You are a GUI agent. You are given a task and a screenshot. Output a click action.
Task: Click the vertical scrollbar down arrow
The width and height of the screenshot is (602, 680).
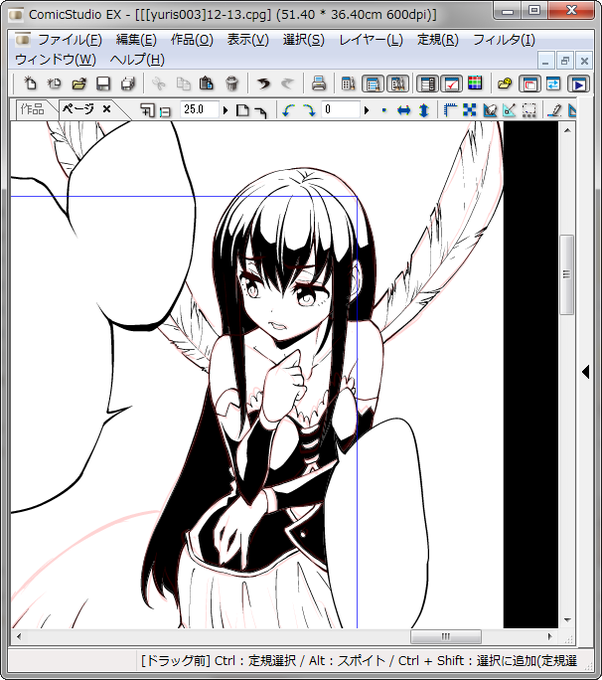pos(567,620)
